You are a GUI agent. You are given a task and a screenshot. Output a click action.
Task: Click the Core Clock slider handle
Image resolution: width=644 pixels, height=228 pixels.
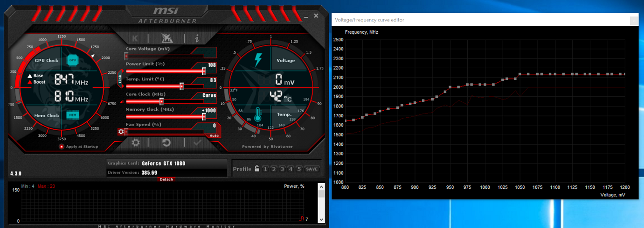point(161,101)
